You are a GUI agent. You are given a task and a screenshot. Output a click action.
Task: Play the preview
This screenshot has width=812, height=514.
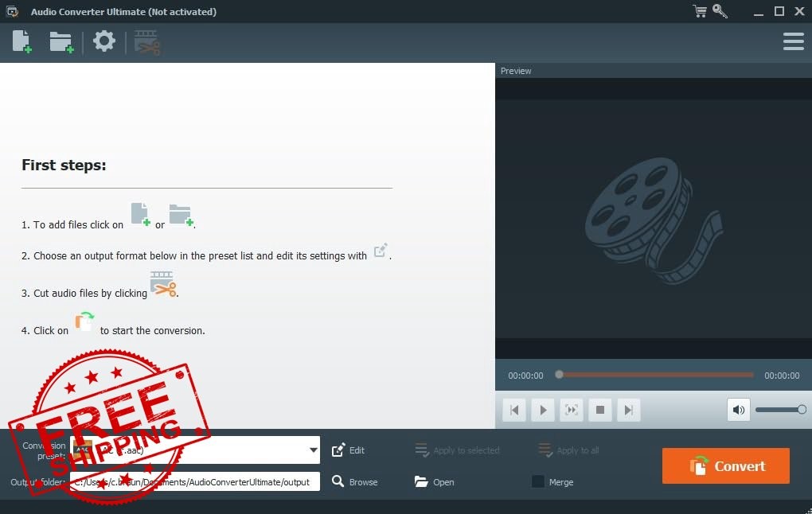543,410
